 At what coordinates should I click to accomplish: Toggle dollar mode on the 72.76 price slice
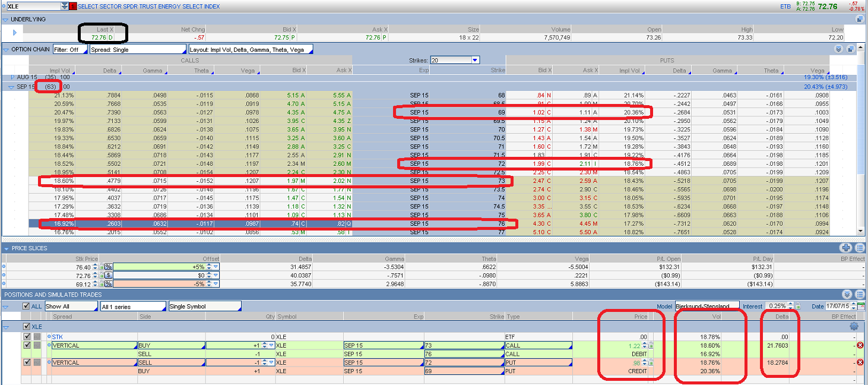109,276
